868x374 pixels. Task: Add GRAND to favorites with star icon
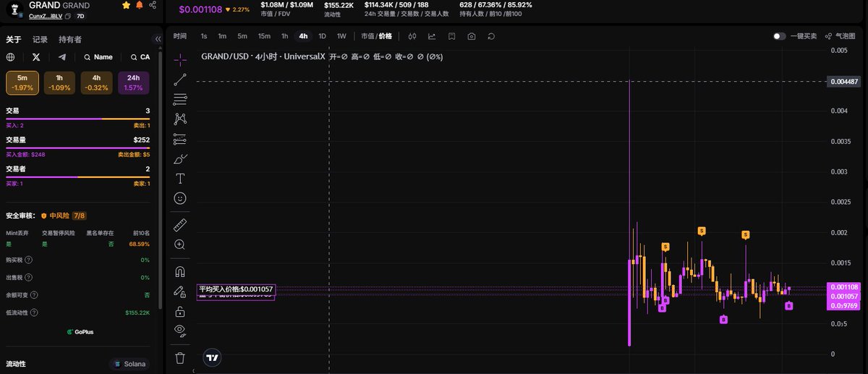pos(127,5)
